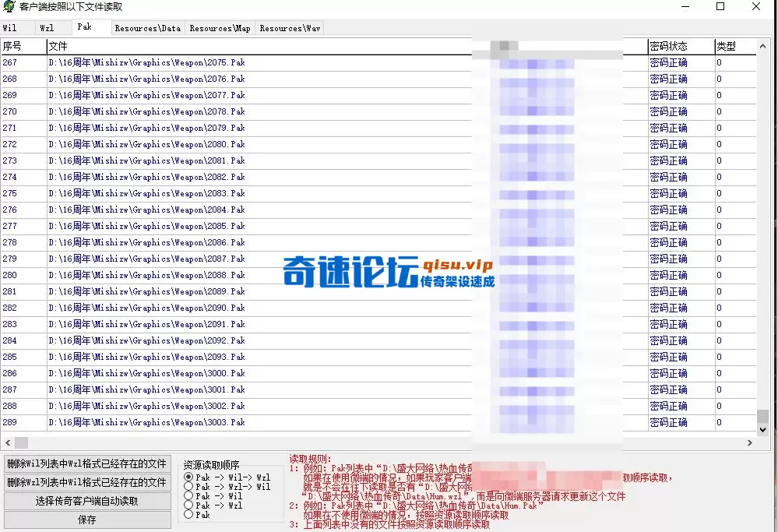This screenshot has width=778, height=532.
Task: Click the 选择传奇客户端自动读取 button
Action: (88, 499)
